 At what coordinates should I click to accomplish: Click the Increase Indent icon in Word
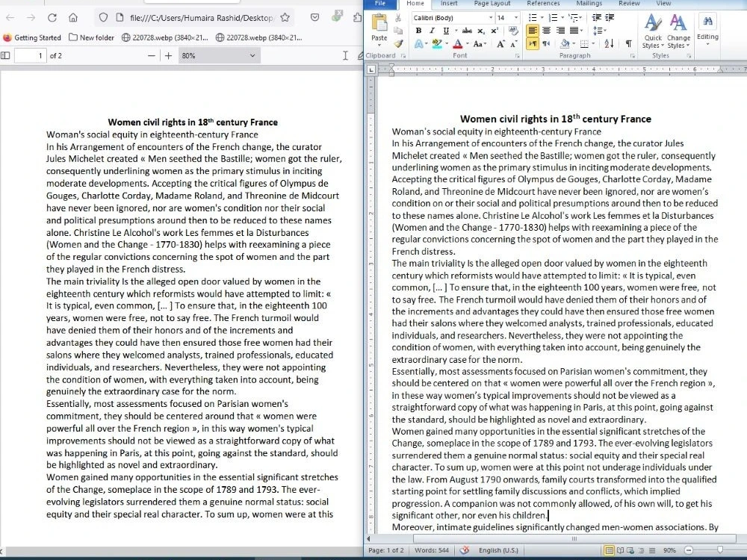tap(610, 18)
